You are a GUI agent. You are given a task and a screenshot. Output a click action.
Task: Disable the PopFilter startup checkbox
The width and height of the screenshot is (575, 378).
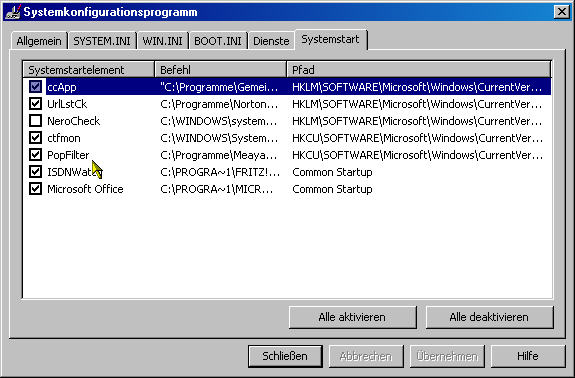coord(35,155)
